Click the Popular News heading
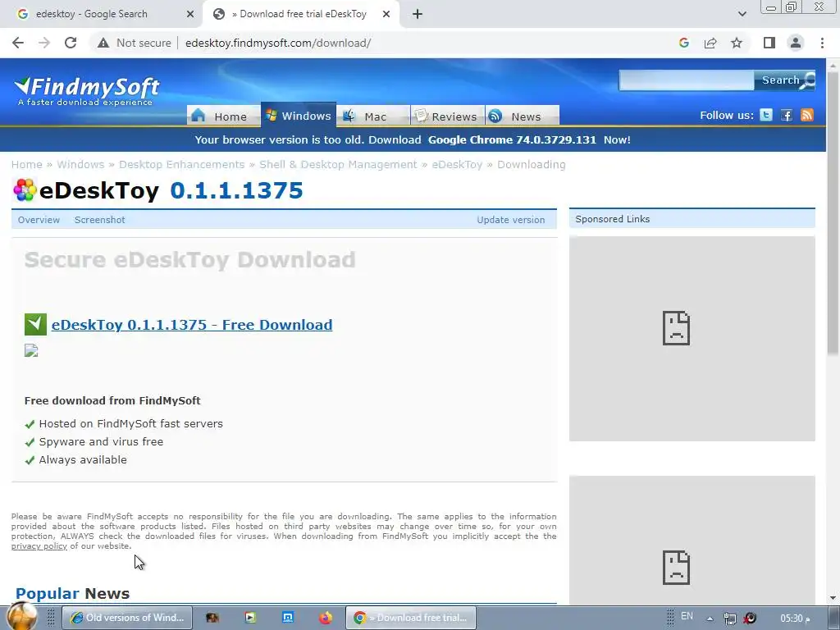This screenshot has width=840, height=630. (72, 594)
